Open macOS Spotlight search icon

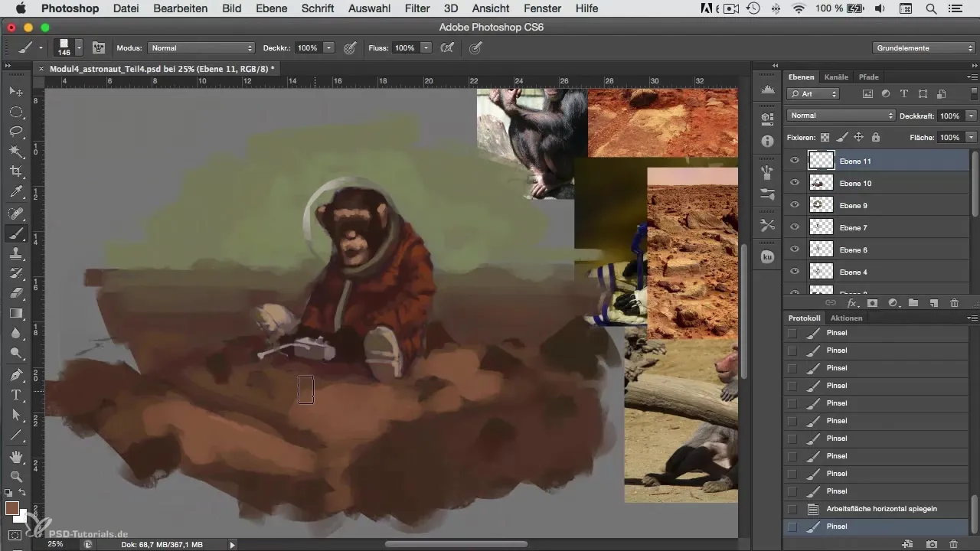[931, 8]
